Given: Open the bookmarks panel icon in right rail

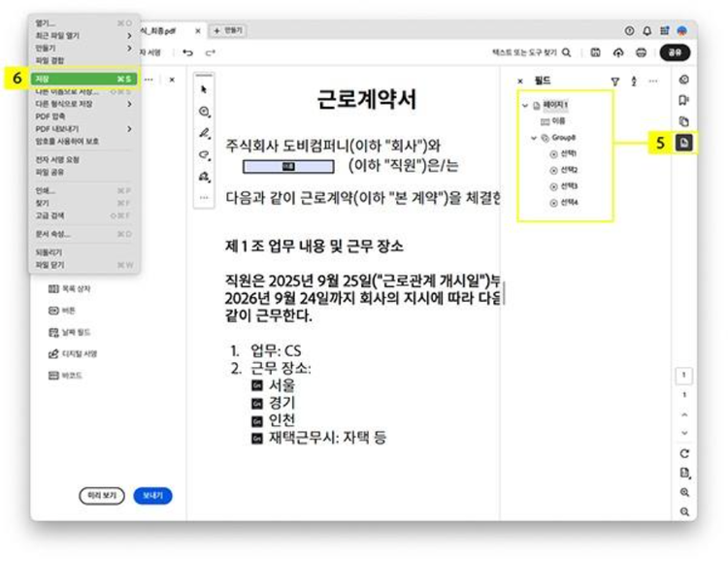Looking at the screenshot, I should (684, 100).
